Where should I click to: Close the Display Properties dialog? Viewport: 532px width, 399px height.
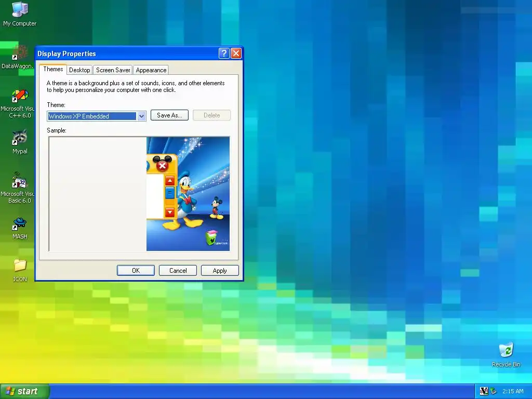coord(236,54)
